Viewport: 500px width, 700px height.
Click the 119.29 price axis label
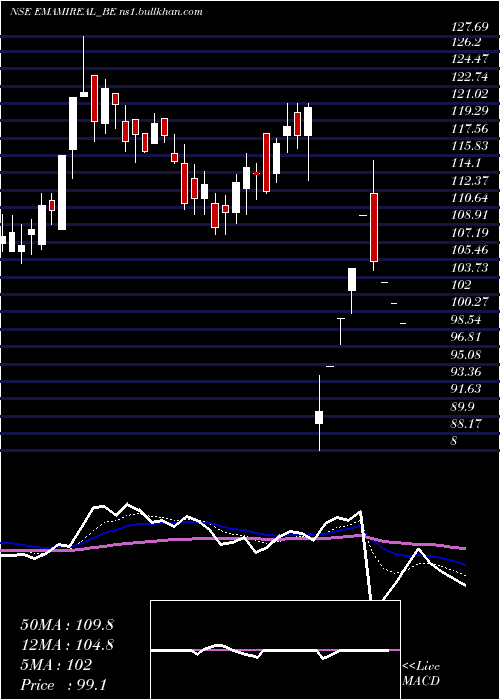[x=470, y=111]
